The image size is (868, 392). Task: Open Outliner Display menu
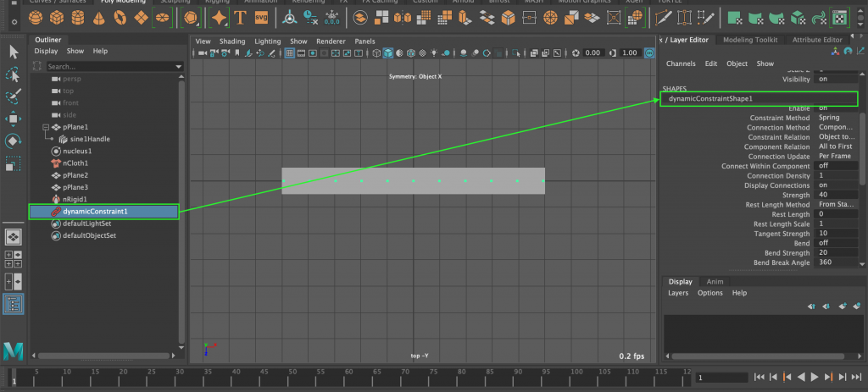46,51
